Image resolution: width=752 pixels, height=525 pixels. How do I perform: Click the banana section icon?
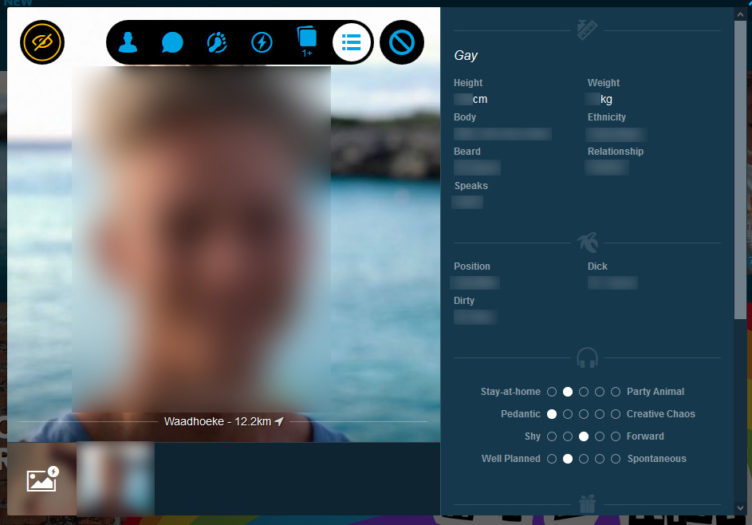[588, 243]
